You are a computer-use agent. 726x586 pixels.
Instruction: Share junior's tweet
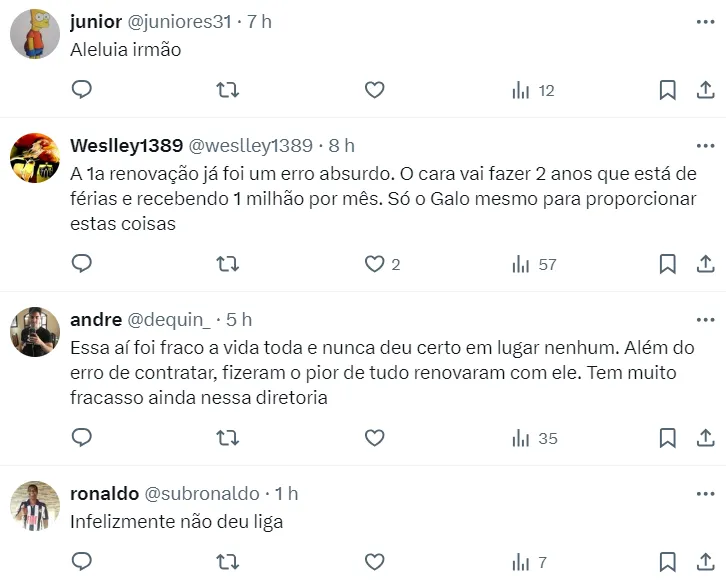click(705, 91)
